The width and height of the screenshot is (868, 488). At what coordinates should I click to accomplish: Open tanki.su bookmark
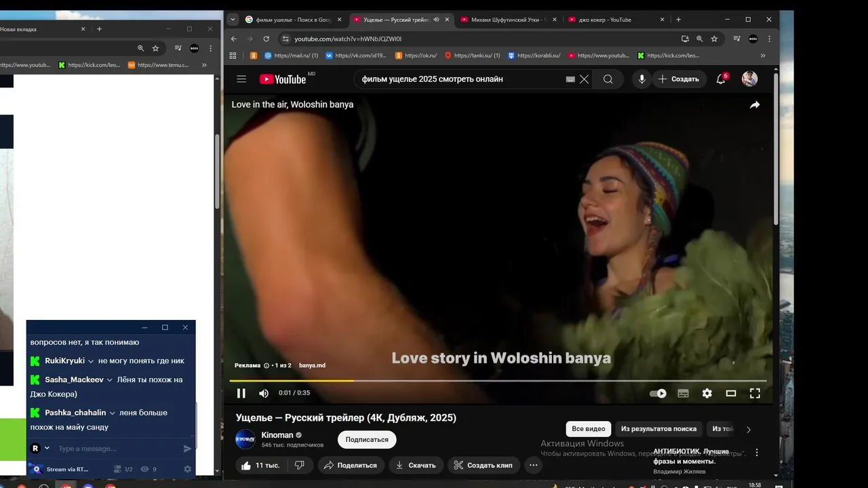pos(471,56)
